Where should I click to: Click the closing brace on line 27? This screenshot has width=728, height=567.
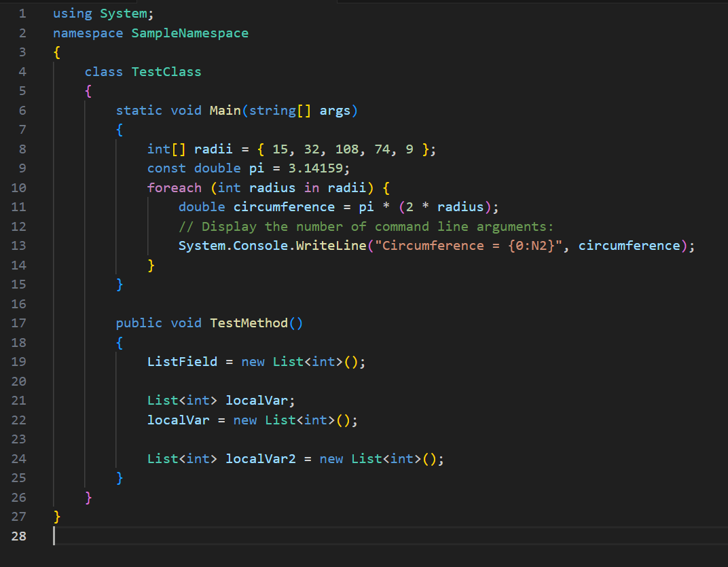pyautogui.click(x=56, y=516)
